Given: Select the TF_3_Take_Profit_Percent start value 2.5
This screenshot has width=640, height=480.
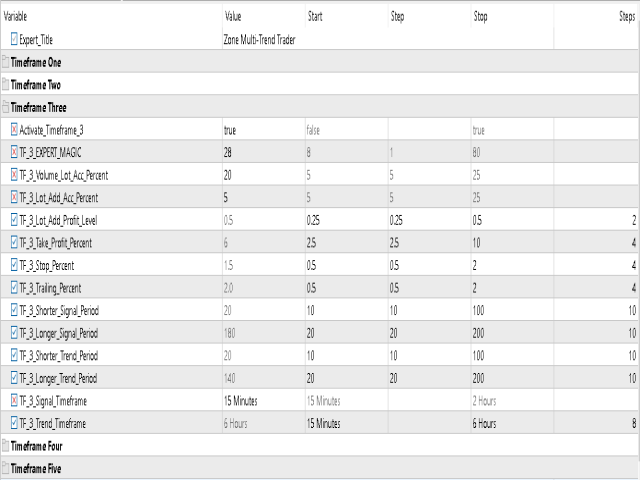Looking at the screenshot, I should (311, 243).
